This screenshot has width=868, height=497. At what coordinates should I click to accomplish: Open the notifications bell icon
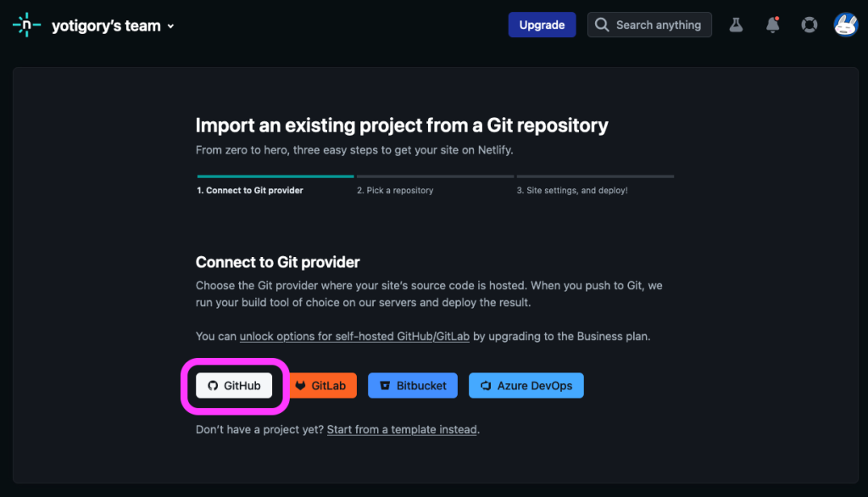pyautogui.click(x=772, y=25)
